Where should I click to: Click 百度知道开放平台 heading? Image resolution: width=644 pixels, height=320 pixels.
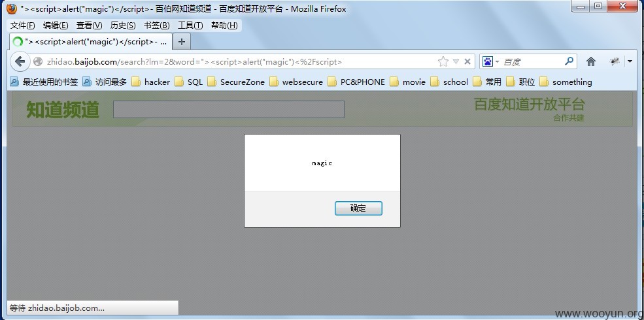tap(529, 104)
